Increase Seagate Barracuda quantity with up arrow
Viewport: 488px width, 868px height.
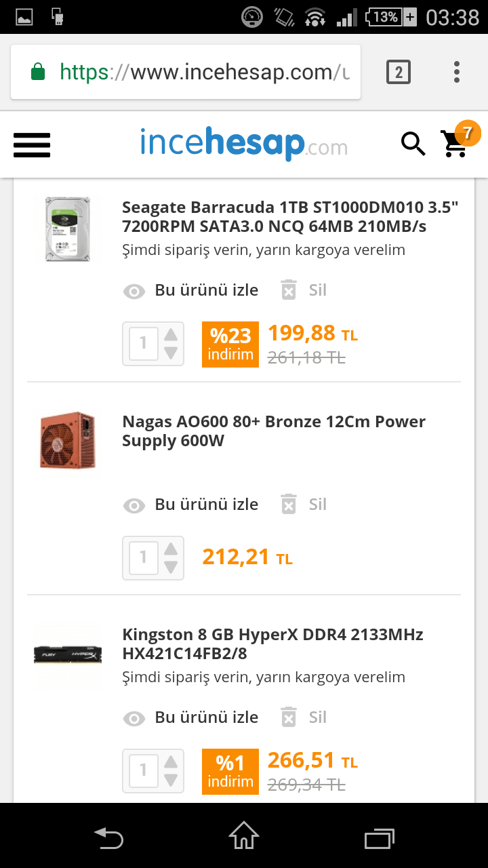pos(171,335)
